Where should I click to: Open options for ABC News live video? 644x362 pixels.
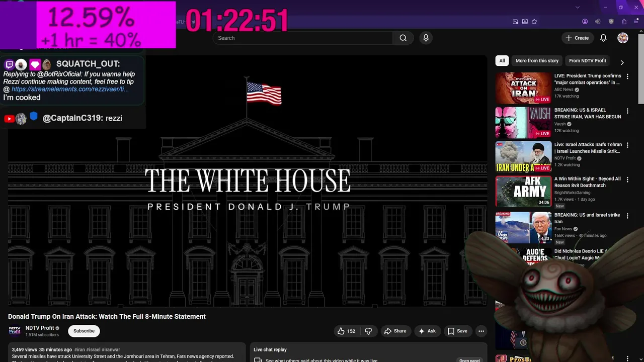pyautogui.click(x=627, y=76)
